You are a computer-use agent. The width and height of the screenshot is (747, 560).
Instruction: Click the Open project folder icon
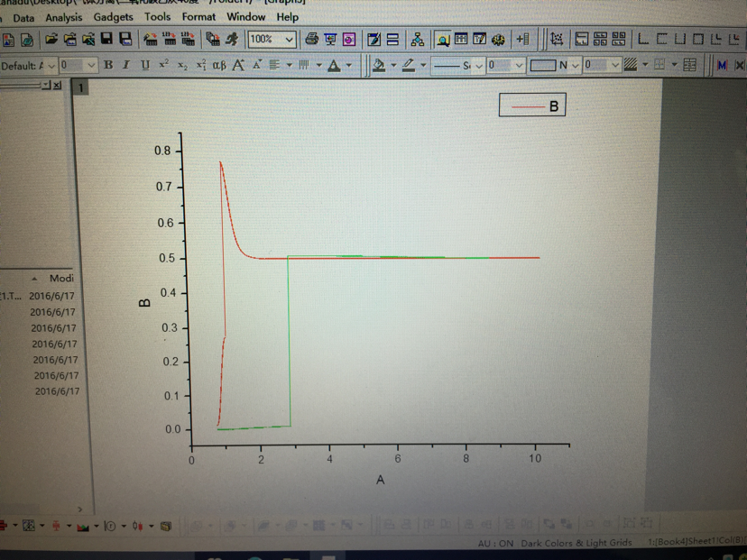[51, 39]
